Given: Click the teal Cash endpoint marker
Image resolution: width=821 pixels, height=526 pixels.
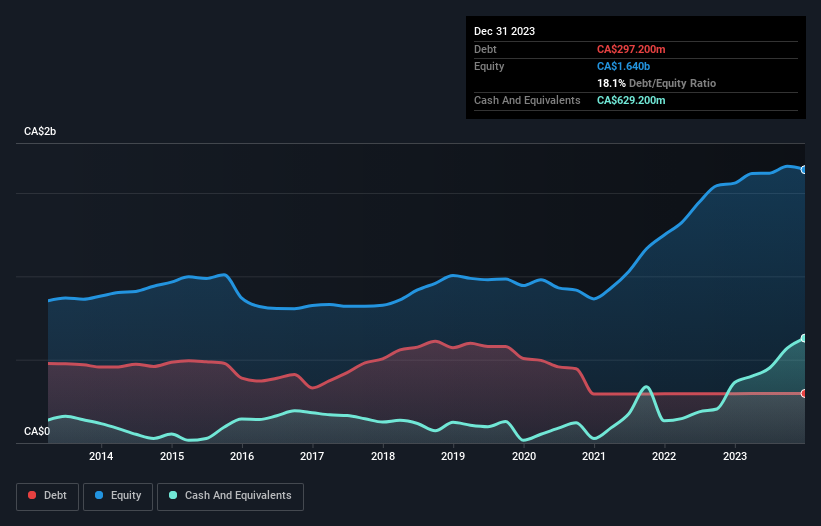Looking at the screenshot, I should pyautogui.click(x=804, y=339).
